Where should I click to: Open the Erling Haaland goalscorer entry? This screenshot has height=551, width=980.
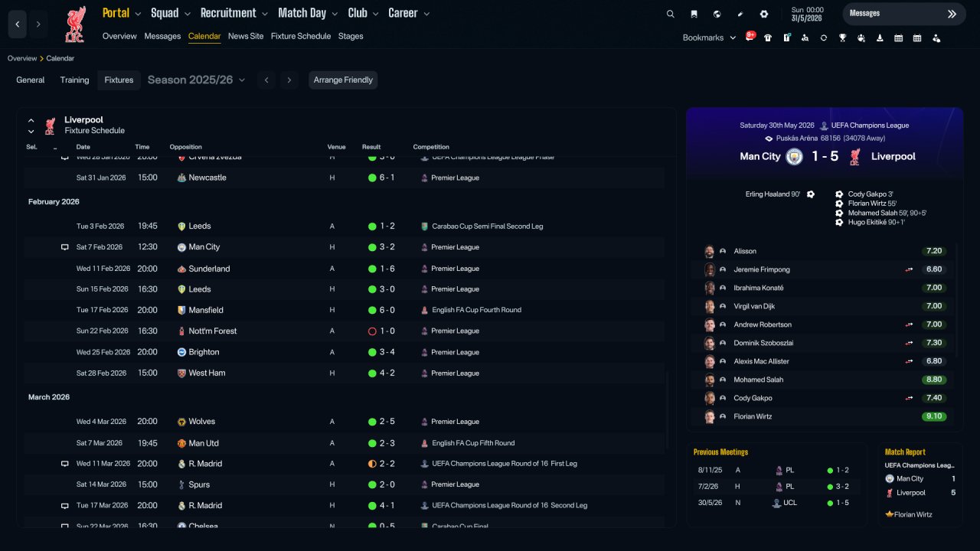[x=773, y=194]
